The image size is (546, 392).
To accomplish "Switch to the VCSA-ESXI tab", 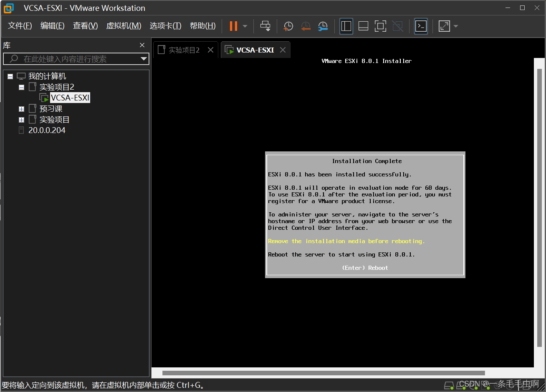I will (255, 50).
